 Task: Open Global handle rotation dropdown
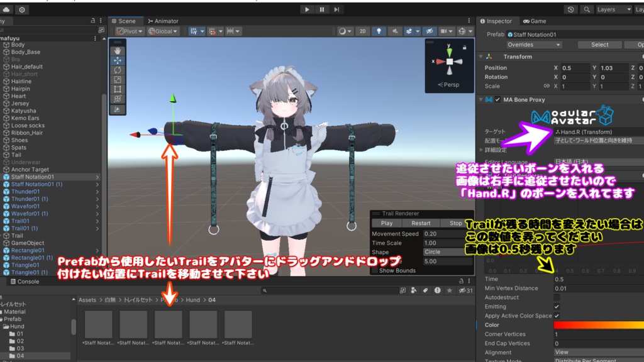point(163,31)
